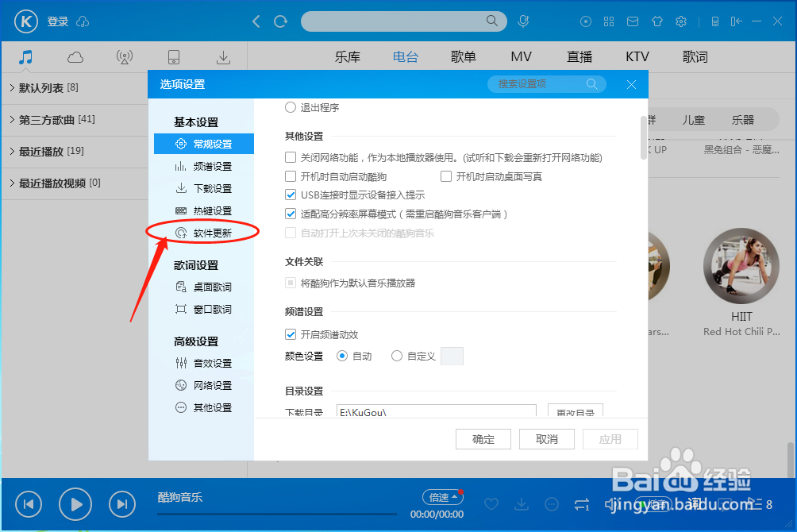Enable 开机时自动启动酷狗

pos(291,176)
